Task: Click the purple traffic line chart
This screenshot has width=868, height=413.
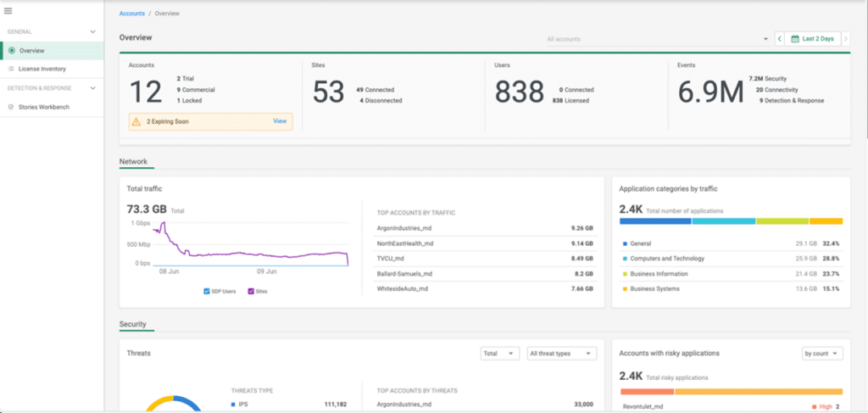Action: pos(250,244)
